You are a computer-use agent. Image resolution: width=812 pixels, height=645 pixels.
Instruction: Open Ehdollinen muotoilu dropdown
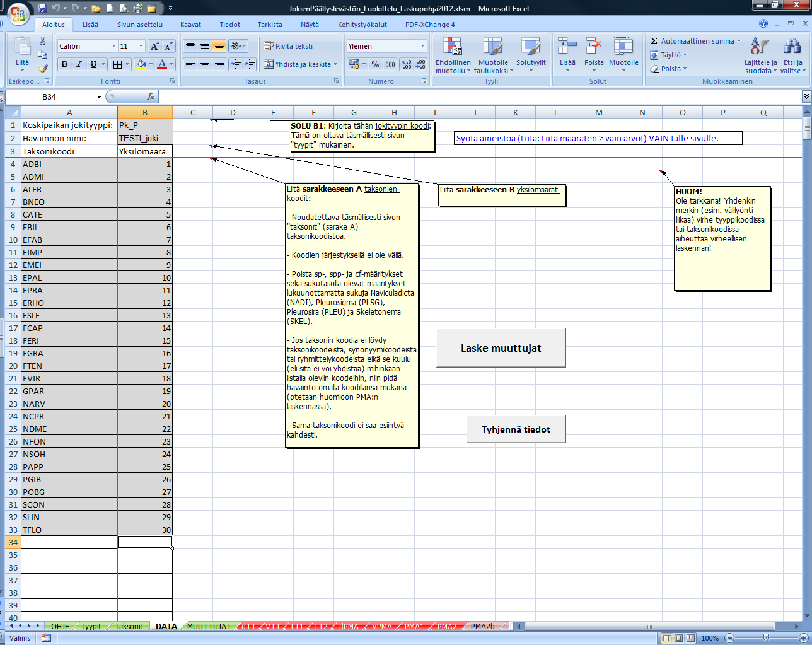(453, 55)
